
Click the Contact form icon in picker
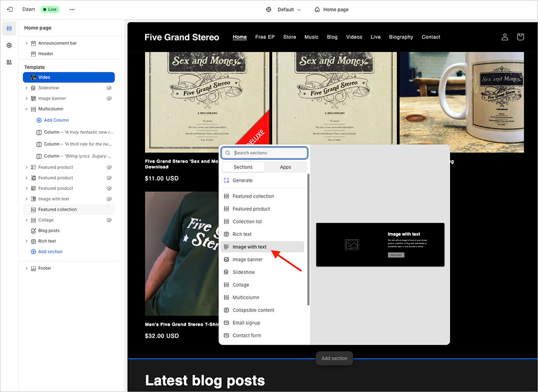coord(226,335)
